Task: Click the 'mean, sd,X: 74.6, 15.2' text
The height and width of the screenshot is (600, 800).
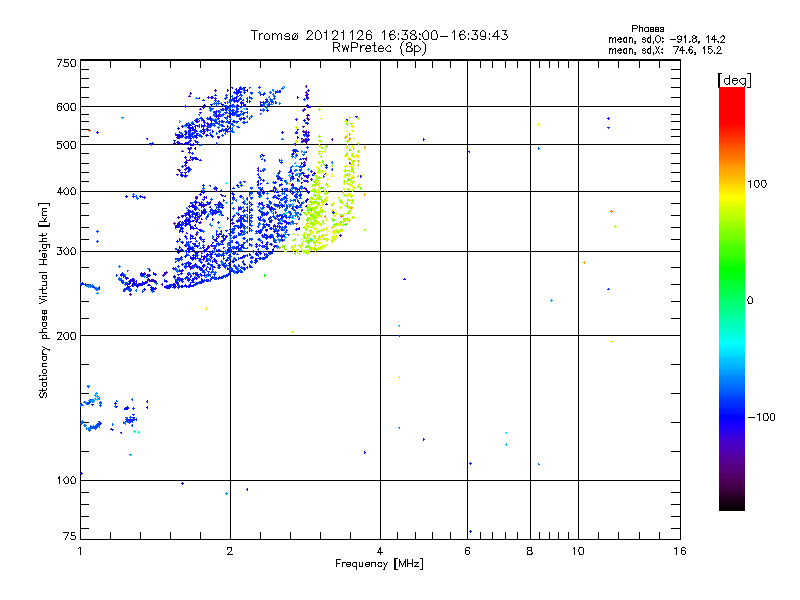Action: pyautogui.click(x=665, y=51)
